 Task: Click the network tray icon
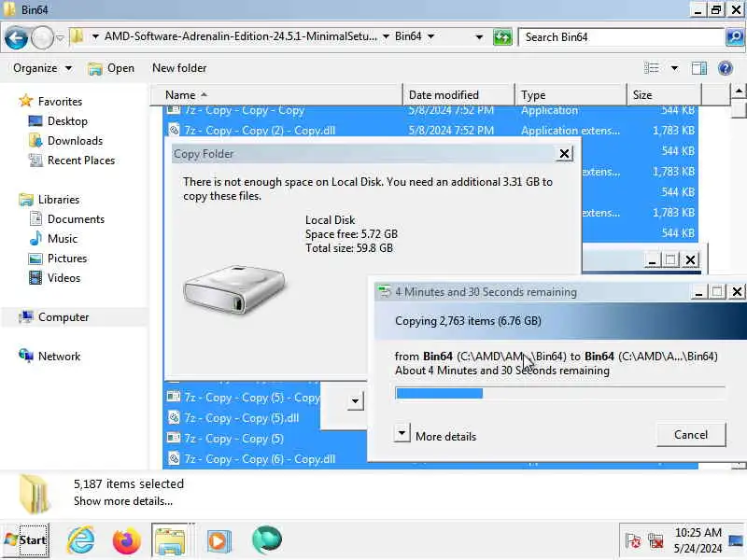pyautogui.click(x=655, y=541)
